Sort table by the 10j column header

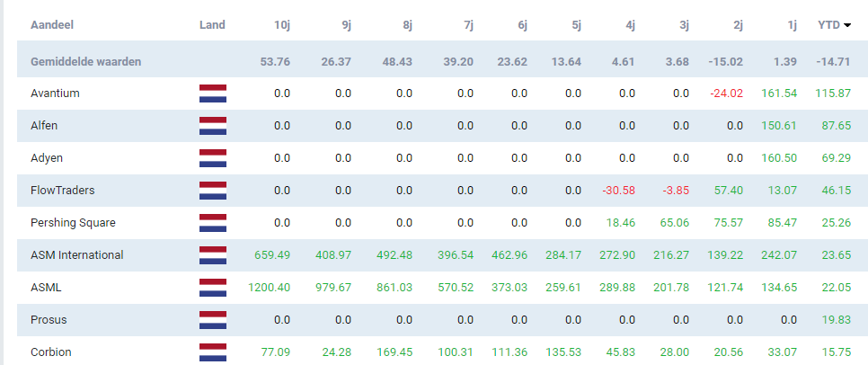(282, 25)
